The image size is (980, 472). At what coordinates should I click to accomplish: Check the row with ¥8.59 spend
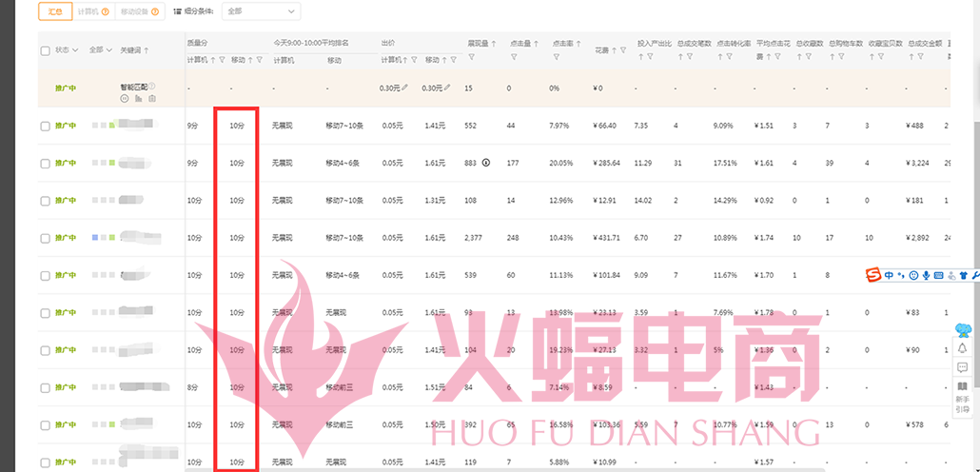coord(45,388)
